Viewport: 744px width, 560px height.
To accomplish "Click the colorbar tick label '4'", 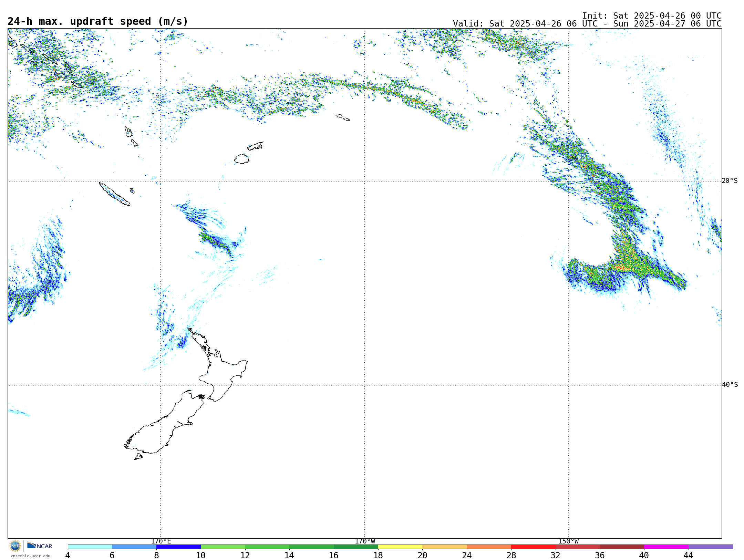I will pyautogui.click(x=68, y=555).
